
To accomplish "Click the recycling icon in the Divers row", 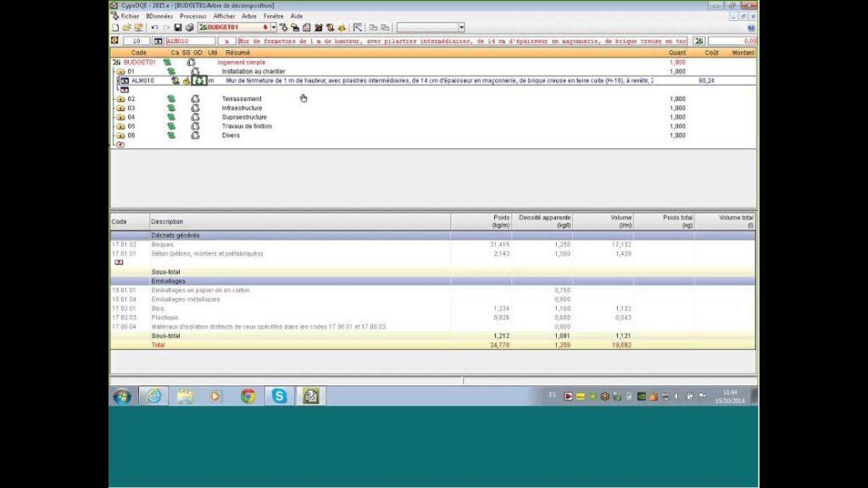I will click(x=194, y=136).
